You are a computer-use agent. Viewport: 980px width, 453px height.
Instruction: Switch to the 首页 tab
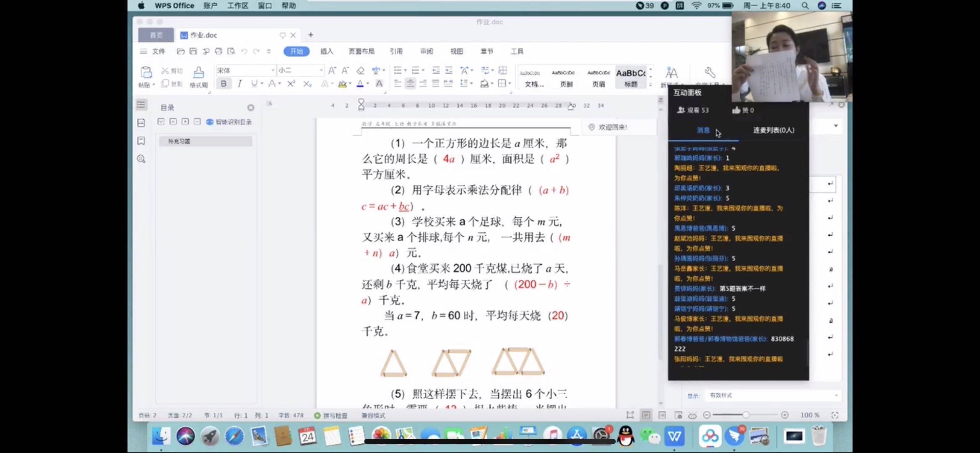[156, 35]
